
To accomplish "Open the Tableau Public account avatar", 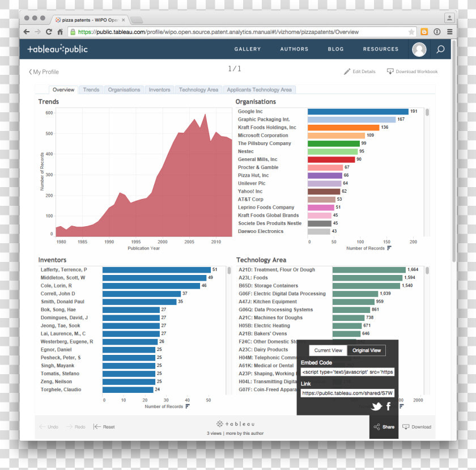I will tap(419, 49).
